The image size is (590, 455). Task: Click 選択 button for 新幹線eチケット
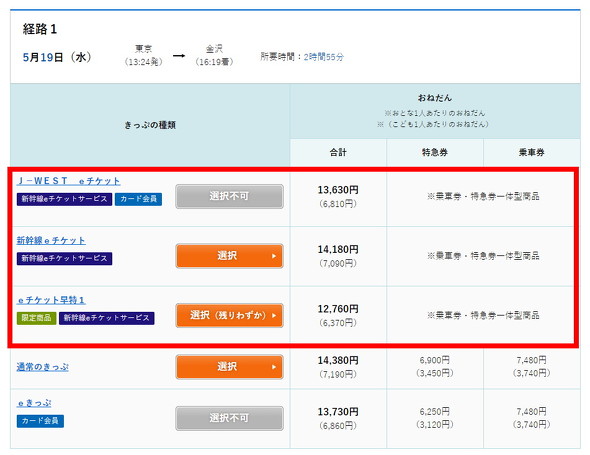pos(230,256)
